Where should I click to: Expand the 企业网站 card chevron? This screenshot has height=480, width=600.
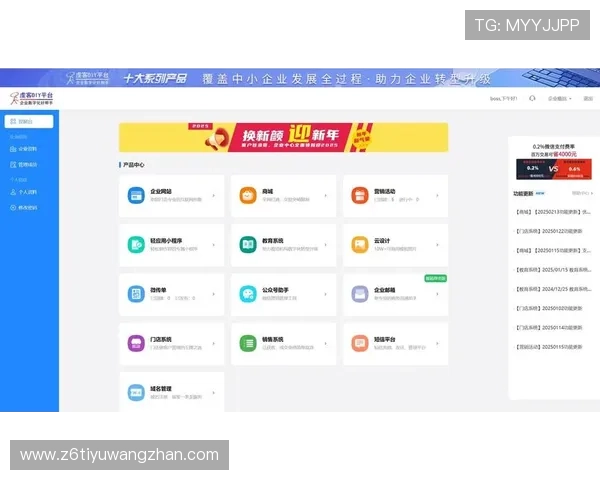click(x=214, y=196)
